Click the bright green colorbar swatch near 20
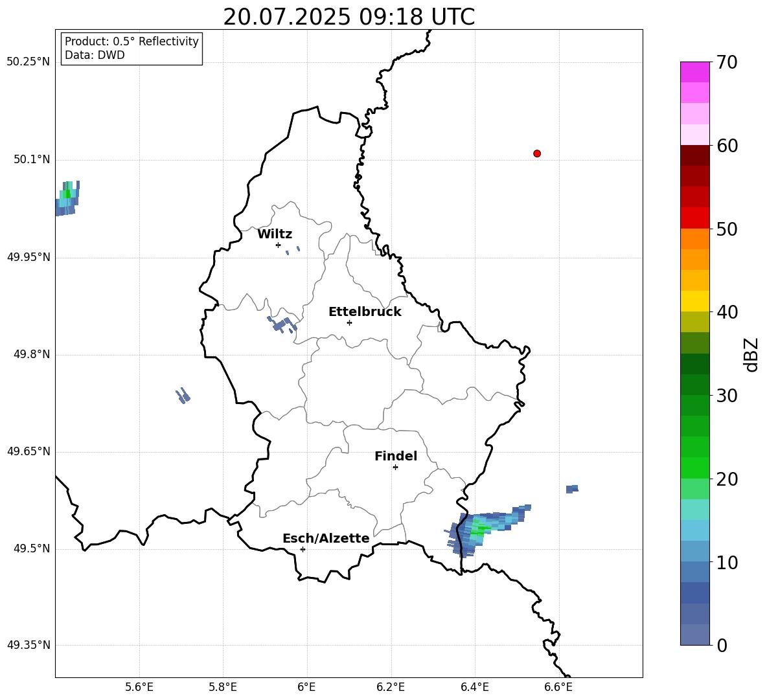This screenshot has height=700, width=767. (x=694, y=468)
